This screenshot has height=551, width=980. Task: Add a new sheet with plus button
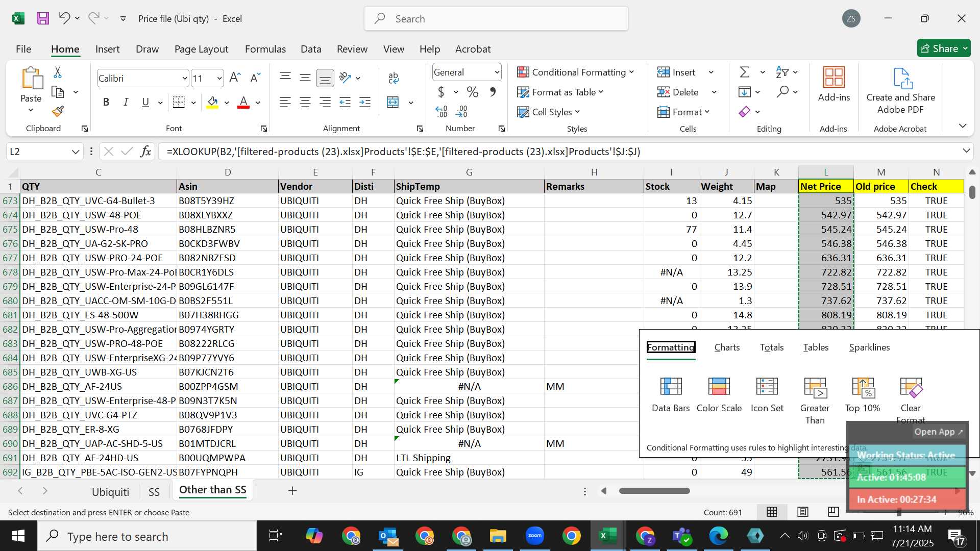(x=292, y=490)
